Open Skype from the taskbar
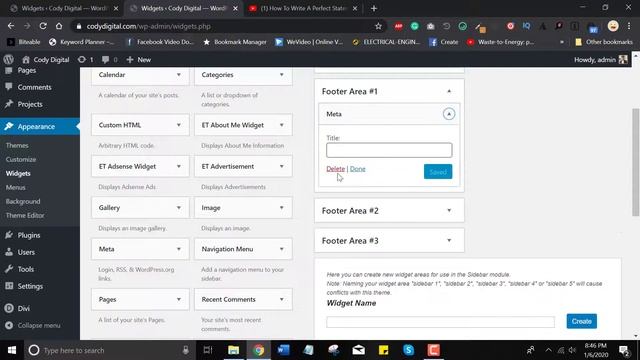 pos(408,350)
